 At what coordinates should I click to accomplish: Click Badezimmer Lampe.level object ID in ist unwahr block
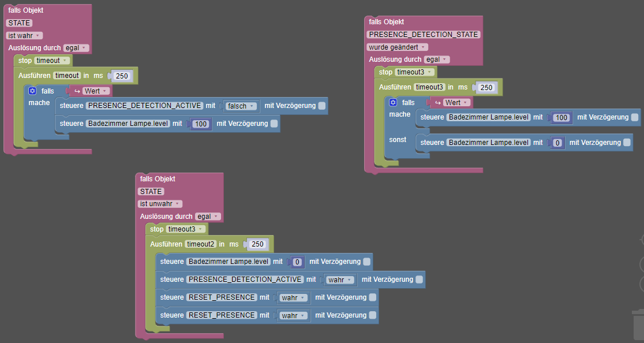[229, 262]
